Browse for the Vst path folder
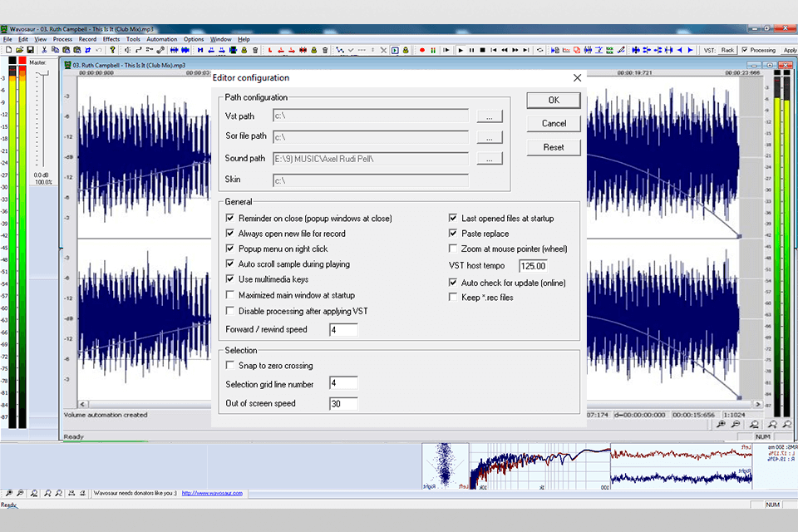 coord(490,116)
